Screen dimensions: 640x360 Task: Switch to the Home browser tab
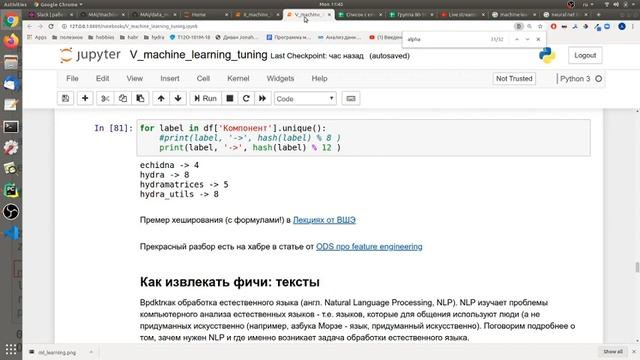(x=204, y=14)
